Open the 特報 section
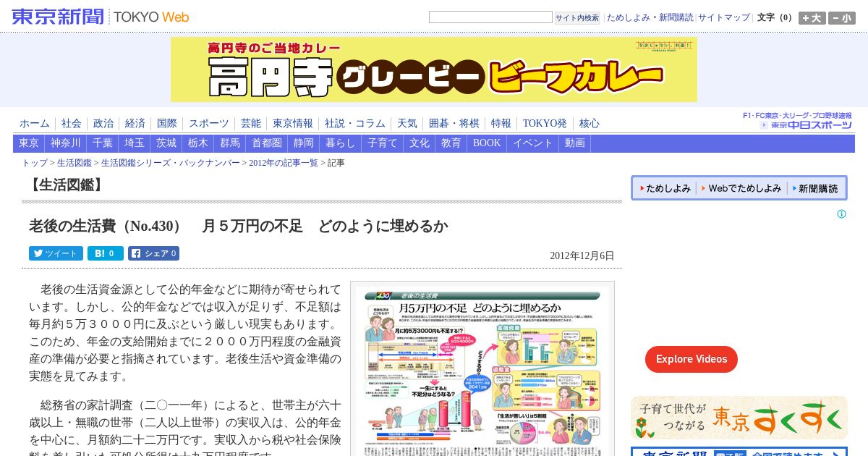 pyautogui.click(x=501, y=124)
